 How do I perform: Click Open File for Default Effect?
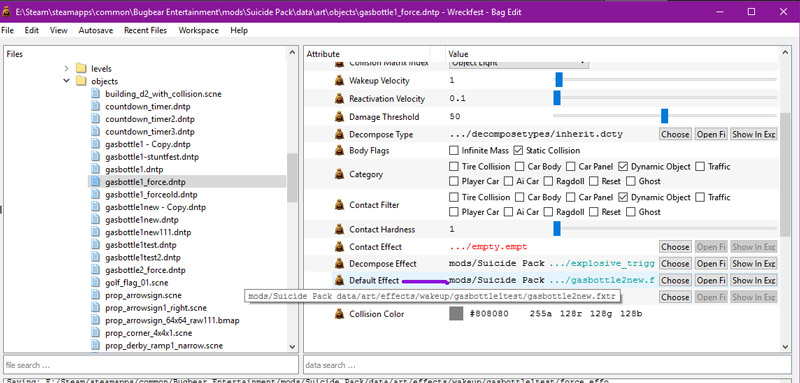pos(711,280)
